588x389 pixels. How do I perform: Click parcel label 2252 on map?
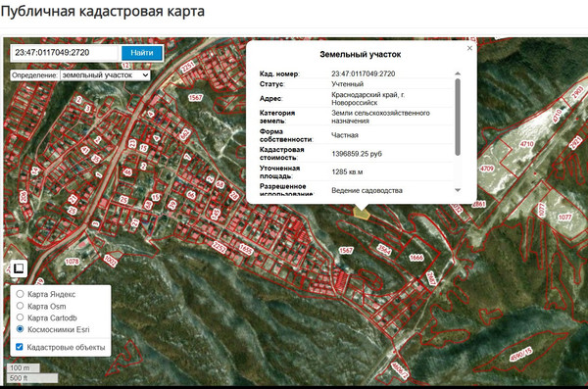click(219, 248)
